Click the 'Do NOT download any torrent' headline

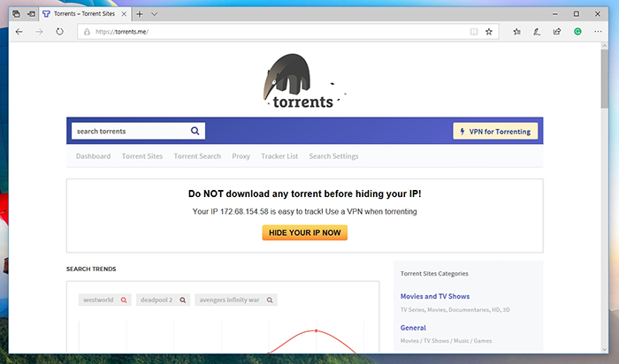coord(305,193)
